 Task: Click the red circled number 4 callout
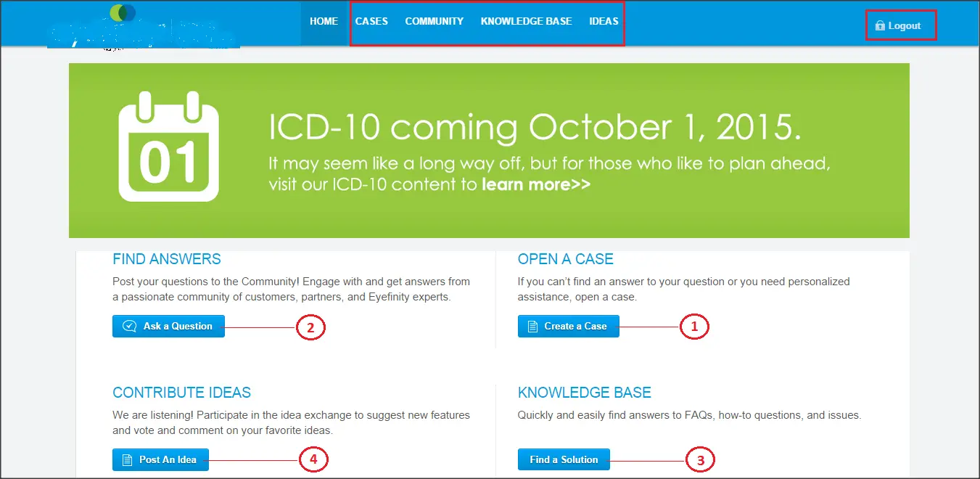coord(313,459)
